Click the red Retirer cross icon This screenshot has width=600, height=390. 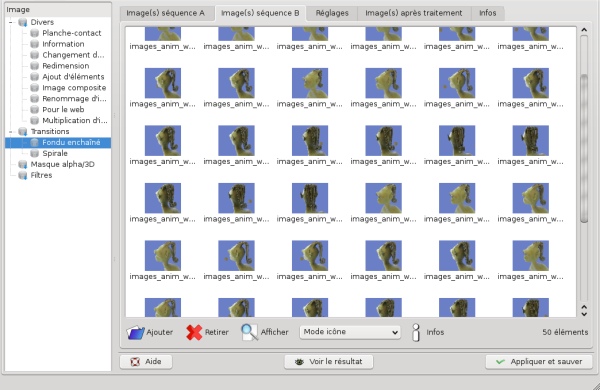[194, 332]
